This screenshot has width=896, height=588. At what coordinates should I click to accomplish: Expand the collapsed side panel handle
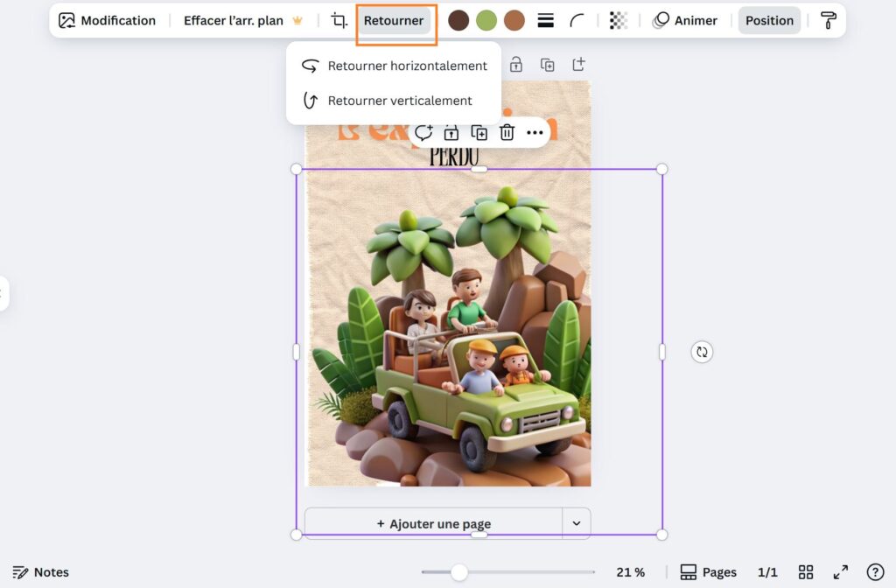tap(3, 294)
